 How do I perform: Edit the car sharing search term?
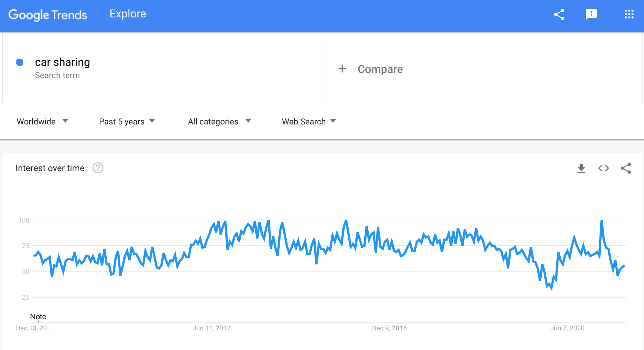point(63,62)
